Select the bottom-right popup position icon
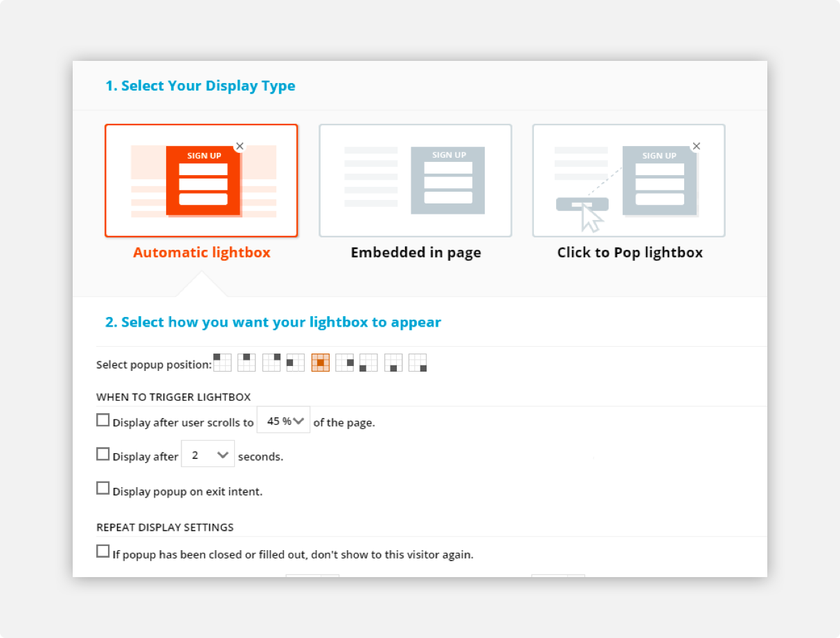 coord(417,362)
